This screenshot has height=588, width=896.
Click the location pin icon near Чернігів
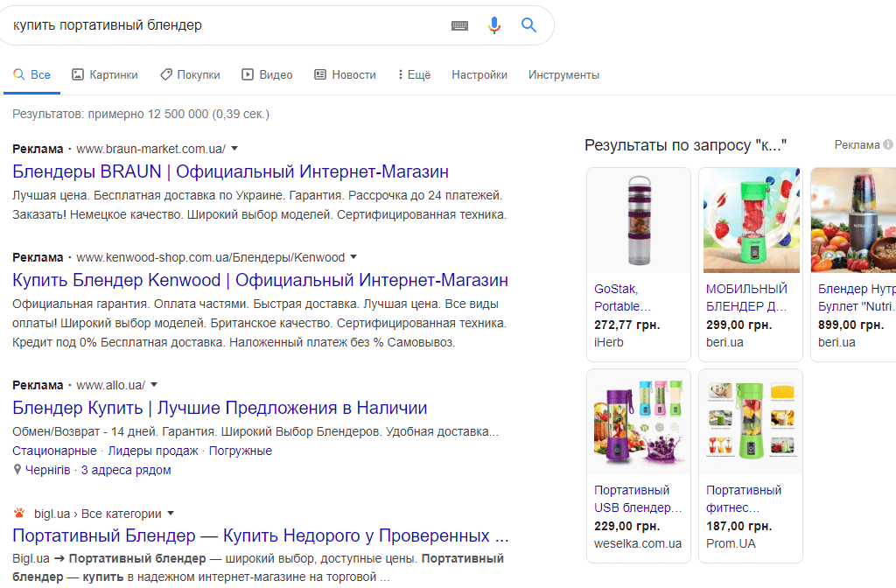tap(17, 470)
